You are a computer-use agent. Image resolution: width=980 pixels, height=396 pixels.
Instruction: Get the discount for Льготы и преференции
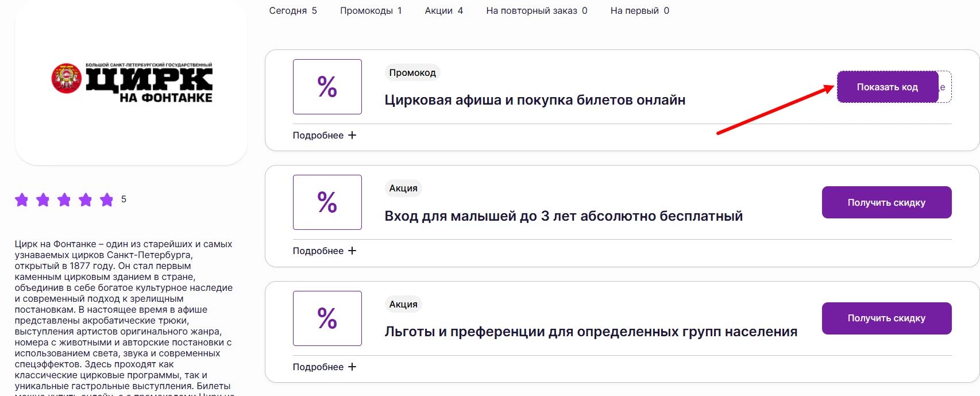pos(886,318)
